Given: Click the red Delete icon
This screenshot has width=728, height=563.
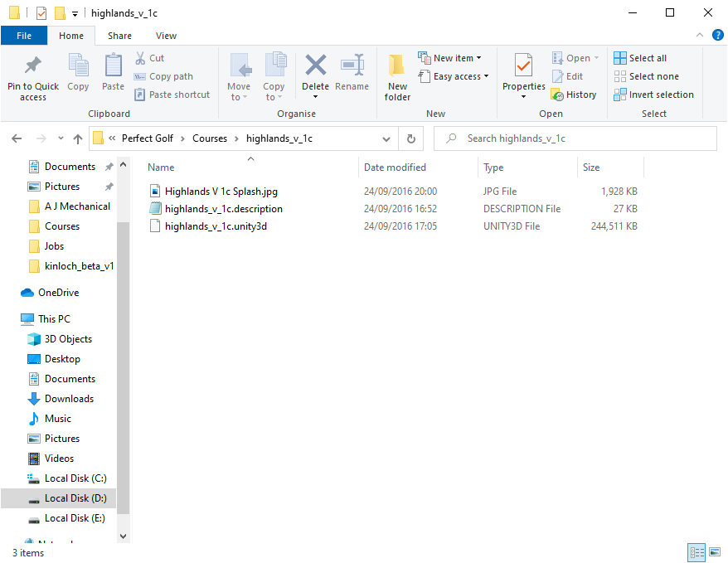Looking at the screenshot, I should (315, 66).
